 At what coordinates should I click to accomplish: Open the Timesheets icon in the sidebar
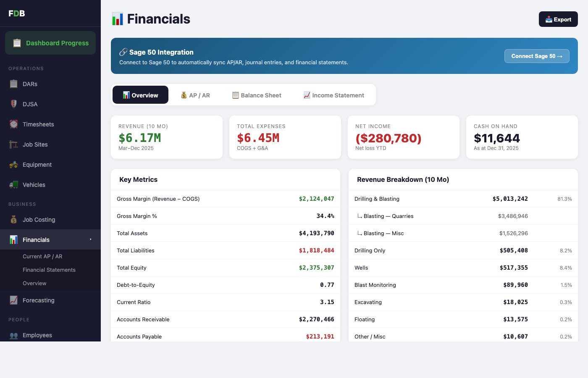(13, 124)
